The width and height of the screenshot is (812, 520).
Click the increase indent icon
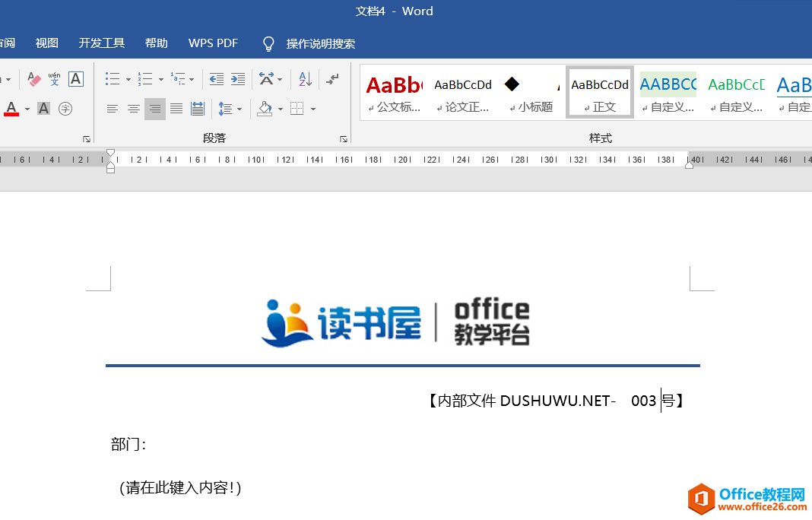236,78
